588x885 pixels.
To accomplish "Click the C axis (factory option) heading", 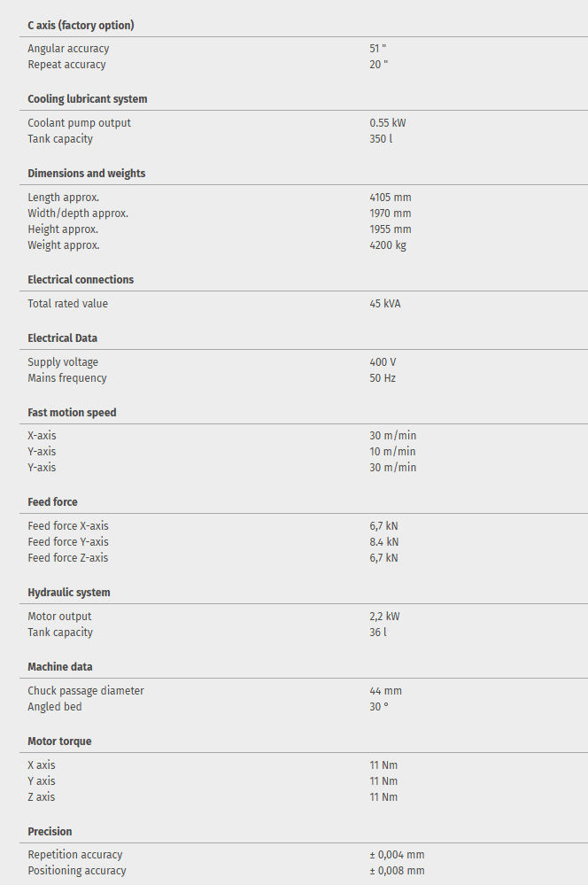I will tap(81, 25).
